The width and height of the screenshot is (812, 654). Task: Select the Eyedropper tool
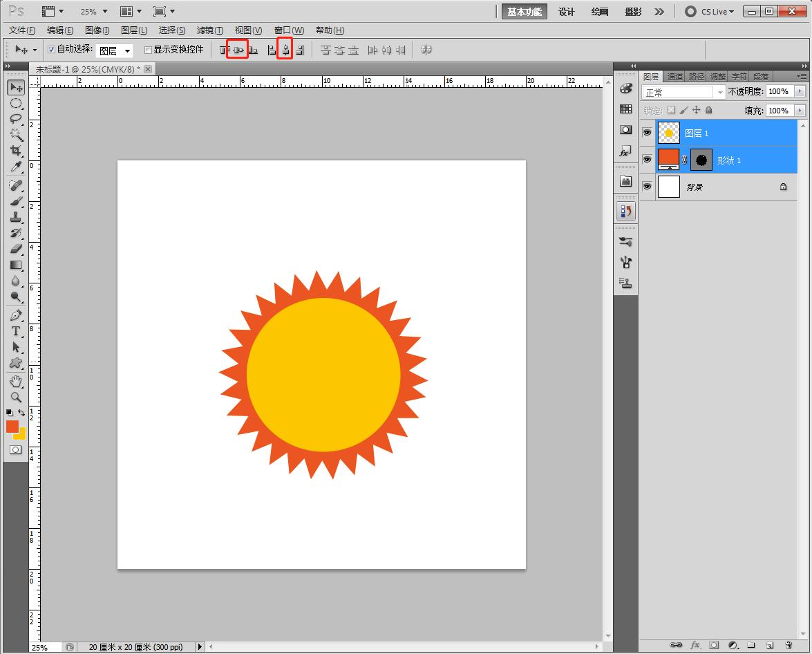pyautogui.click(x=16, y=167)
